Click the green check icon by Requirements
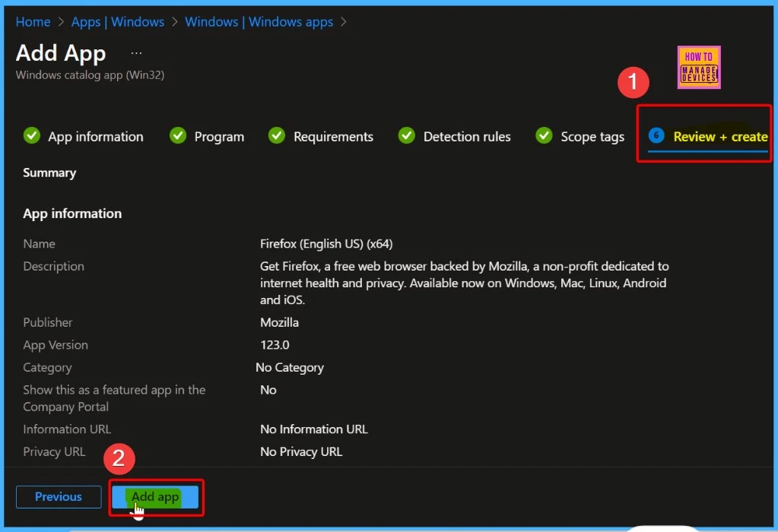 (x=277, y=135)
